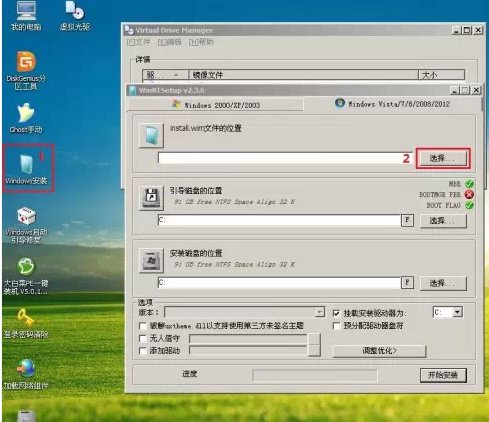Click the Virtual Drive Manager title icon
Viewport: 489px width, 422px height.
coord(129,30)
